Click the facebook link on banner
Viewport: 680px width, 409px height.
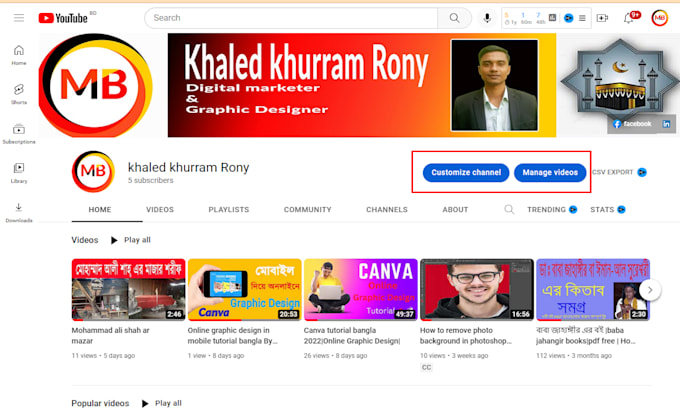[632, 124]
